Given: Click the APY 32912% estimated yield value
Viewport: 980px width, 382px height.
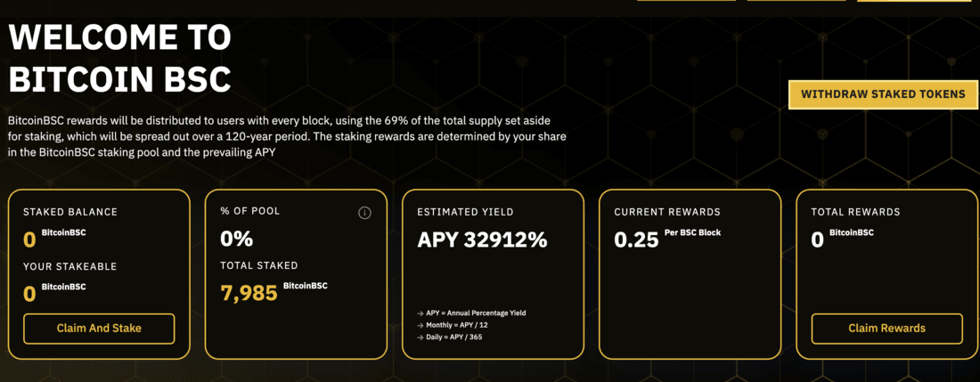Looking at the screenshot, I should (482, 240).
